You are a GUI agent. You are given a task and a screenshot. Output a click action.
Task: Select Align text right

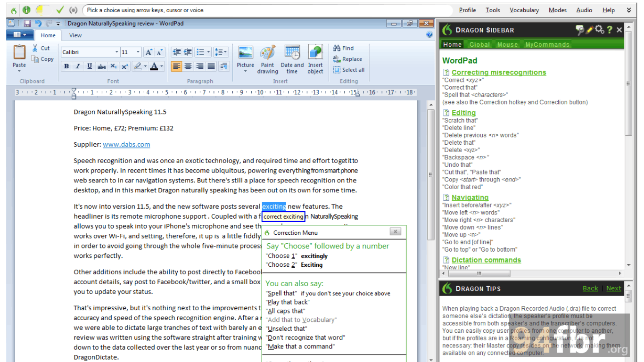coord(200,66)
